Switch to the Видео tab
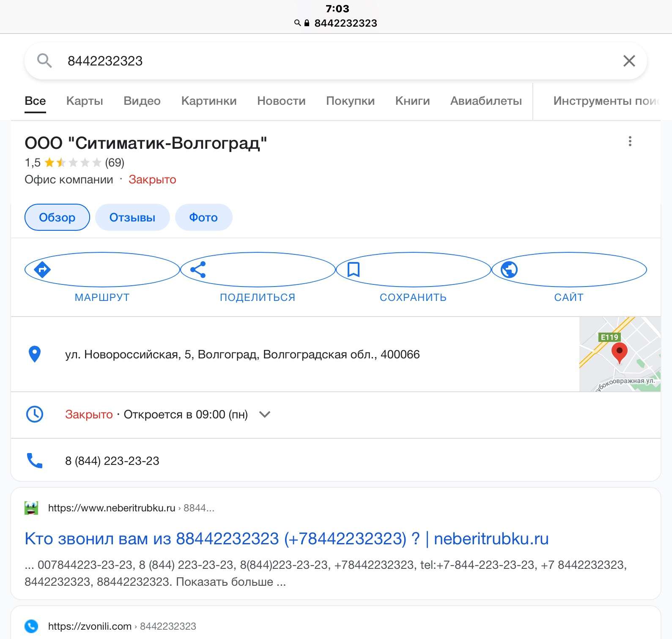 pos(142,101)
